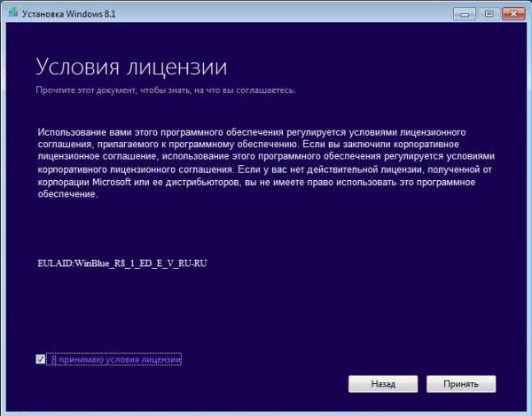This screenshot has width=532, height=416.
Task: Close the Установка Windows 8.1 window
Action: [513, 14]
